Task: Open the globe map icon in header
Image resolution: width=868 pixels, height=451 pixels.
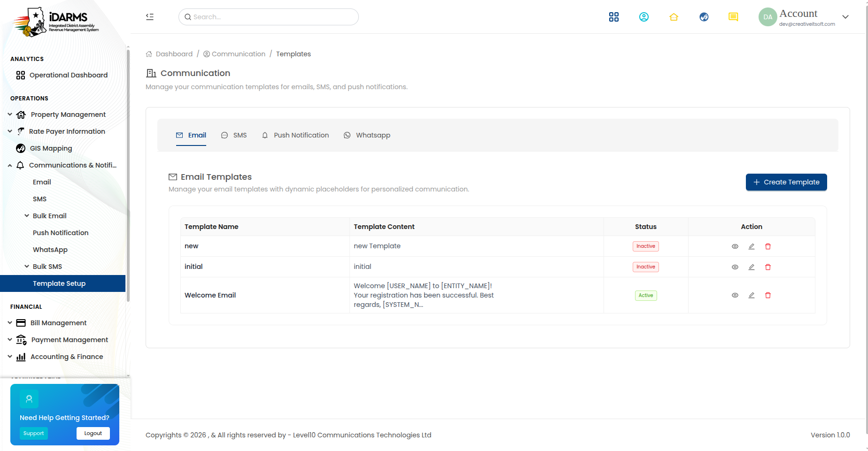Action: (704, 17)
